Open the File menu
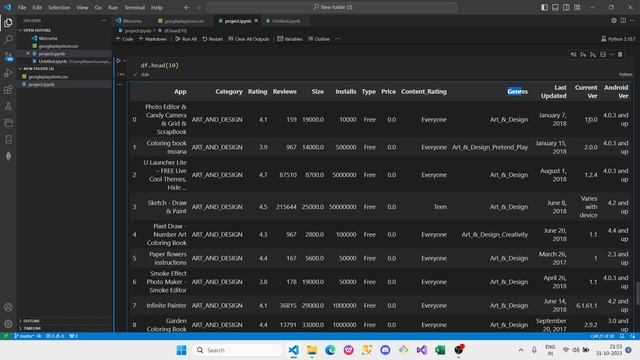Viewport: 640px width, 360px height. coord(22,7)
